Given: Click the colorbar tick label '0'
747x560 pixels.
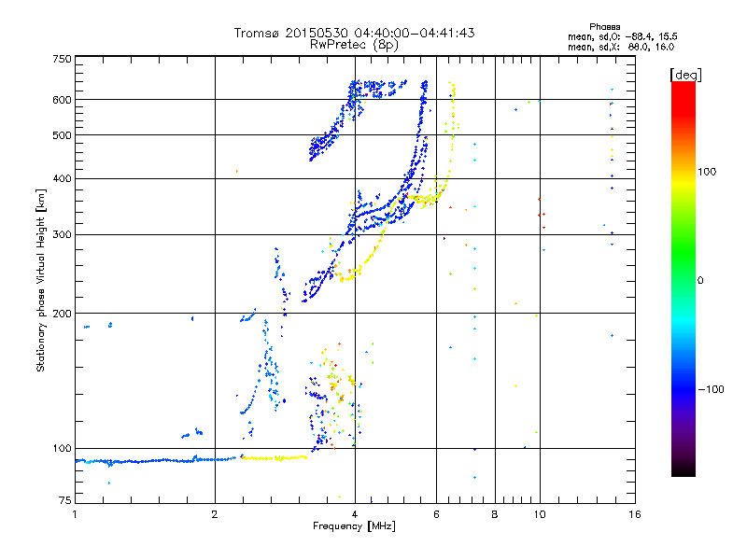Looking at the screenshot, I should point(699,281).
